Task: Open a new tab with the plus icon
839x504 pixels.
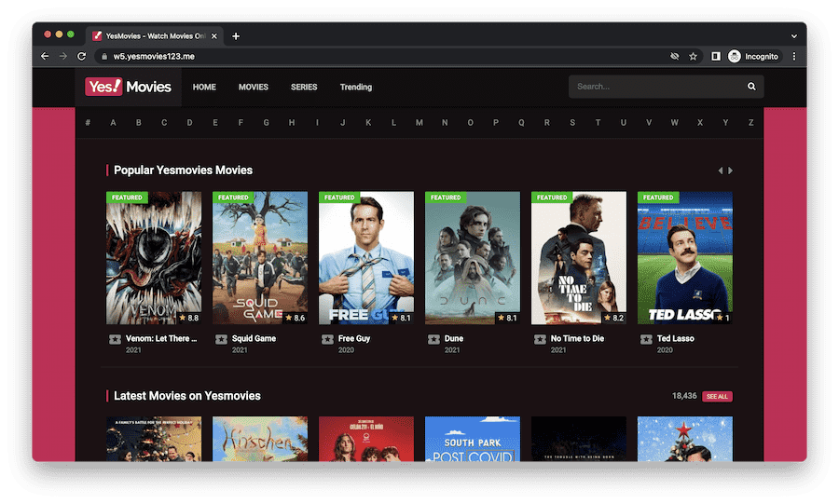Action: click(236, 35)
